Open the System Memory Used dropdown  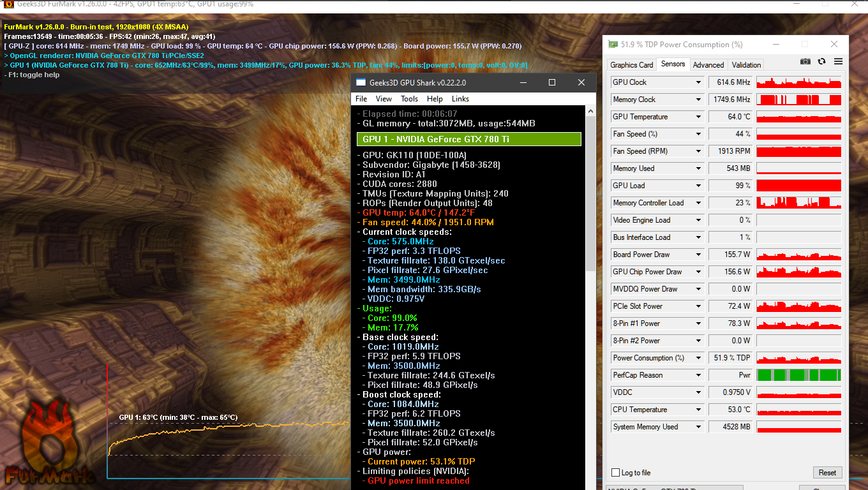[698, 427]
